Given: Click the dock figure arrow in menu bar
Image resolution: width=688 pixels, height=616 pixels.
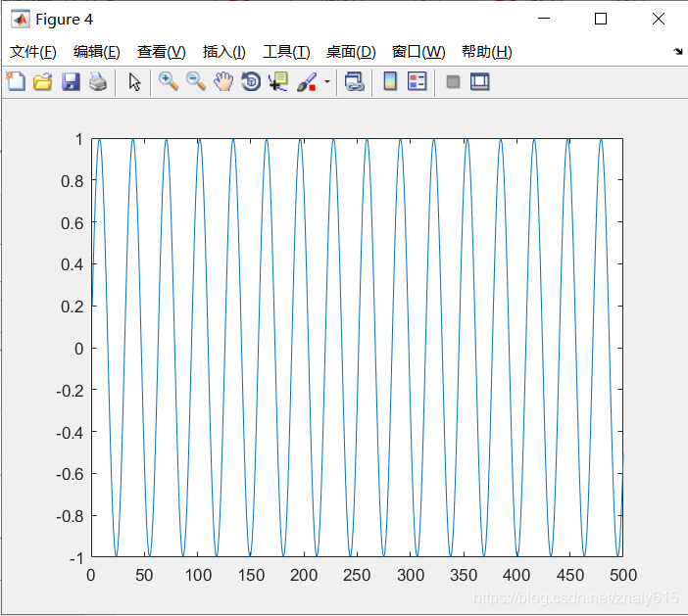Looking at the screenshot, I should 678,52.
